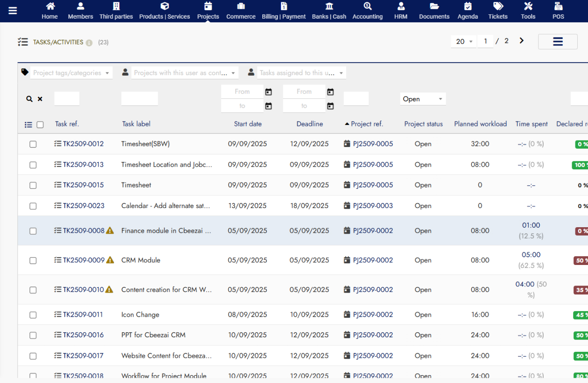Open calendar picker for Deadline to field

(330, 106)
